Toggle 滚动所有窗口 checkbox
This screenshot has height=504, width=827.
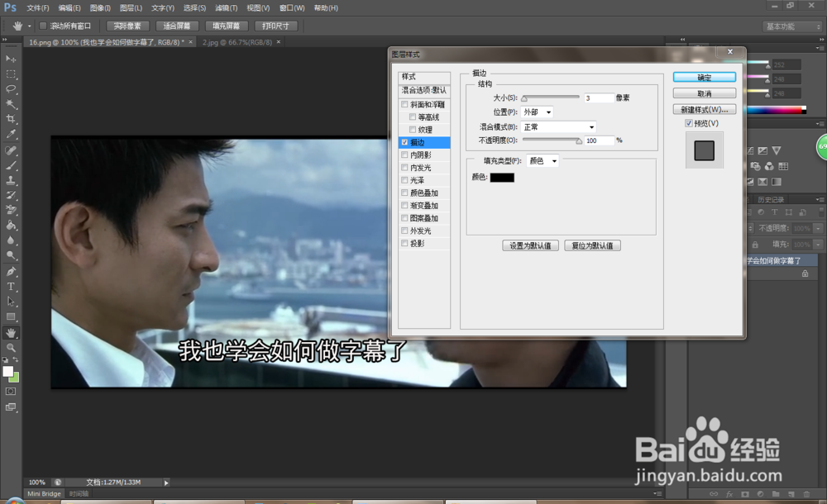(x=43, y=26)
